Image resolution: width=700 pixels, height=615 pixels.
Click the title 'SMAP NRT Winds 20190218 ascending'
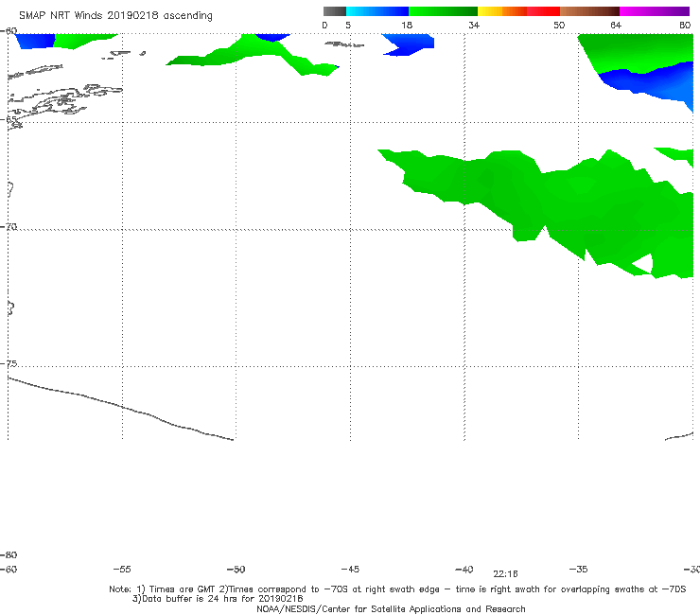pyautogui.click(x=115, y=15)
